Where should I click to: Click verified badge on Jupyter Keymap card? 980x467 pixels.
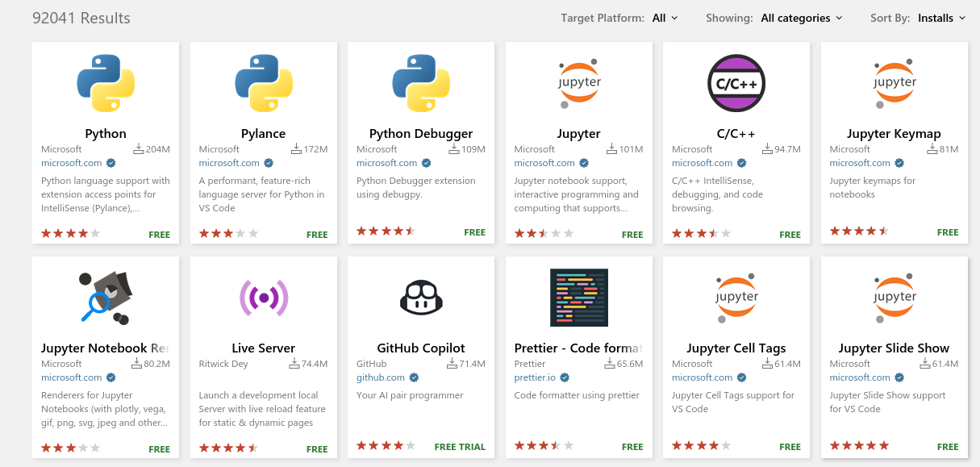pyautogui.click(x=900, y=163)
